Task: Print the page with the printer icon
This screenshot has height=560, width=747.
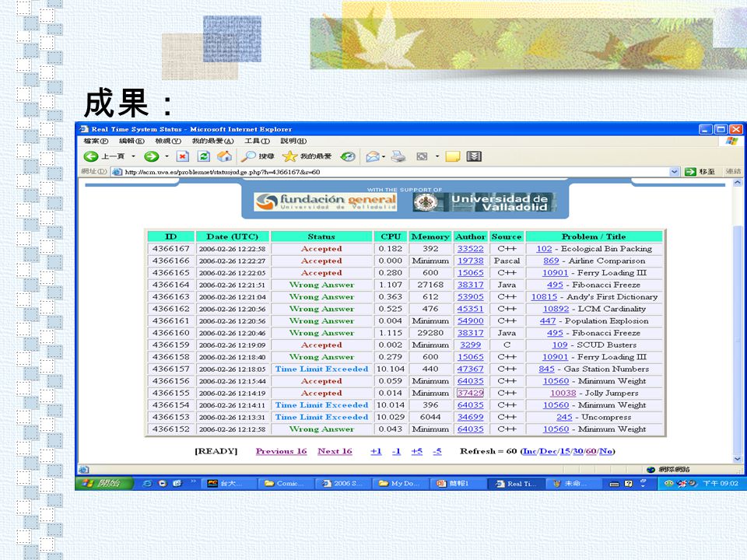Action: 398,156
